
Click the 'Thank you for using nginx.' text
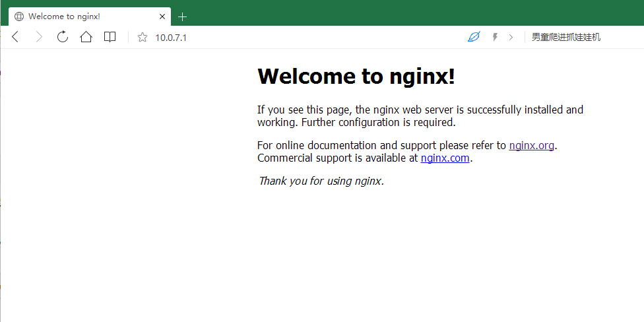321,181
